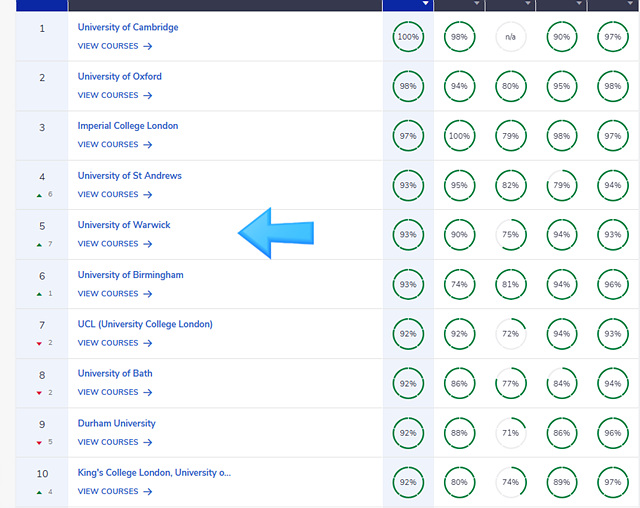Viewport: 640px width, 508px height.
Task: Click Birmingham's 81% score circle
Action: (x=511, y=284)
